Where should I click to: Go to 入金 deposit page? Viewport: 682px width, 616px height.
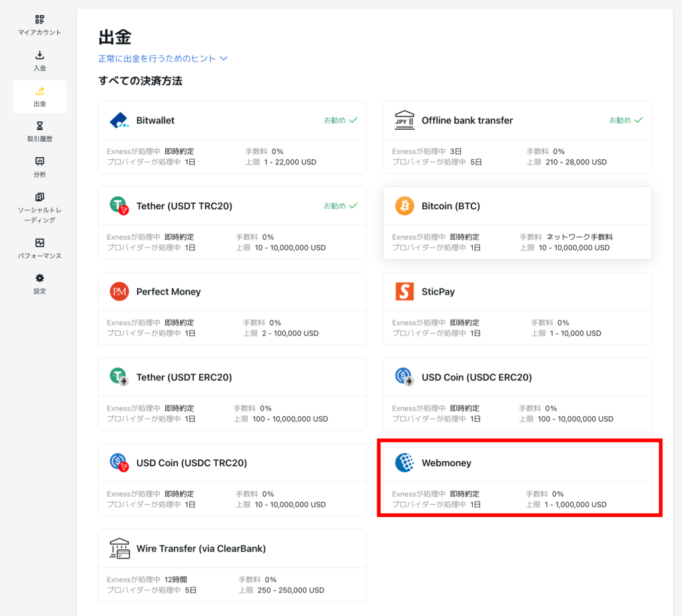[x=39, y=61]
